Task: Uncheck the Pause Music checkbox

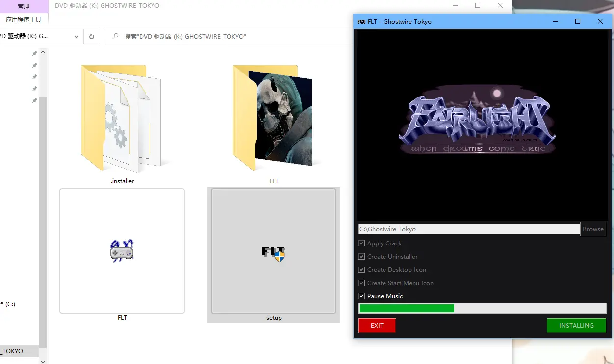Action: (362, 296)
